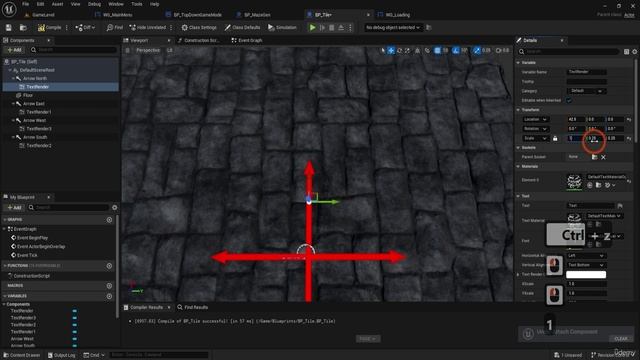The height and width of the screenshot is (360, 640).
Task: Open Perspective view mode dropdown
Action: click(148, 50)
